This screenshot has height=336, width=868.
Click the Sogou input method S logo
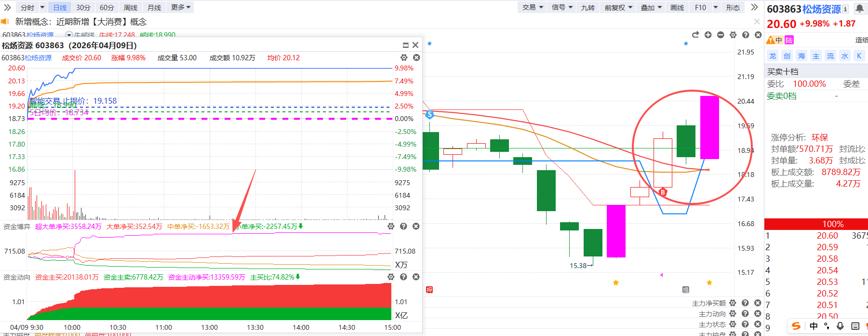click(x=796, y=326)
